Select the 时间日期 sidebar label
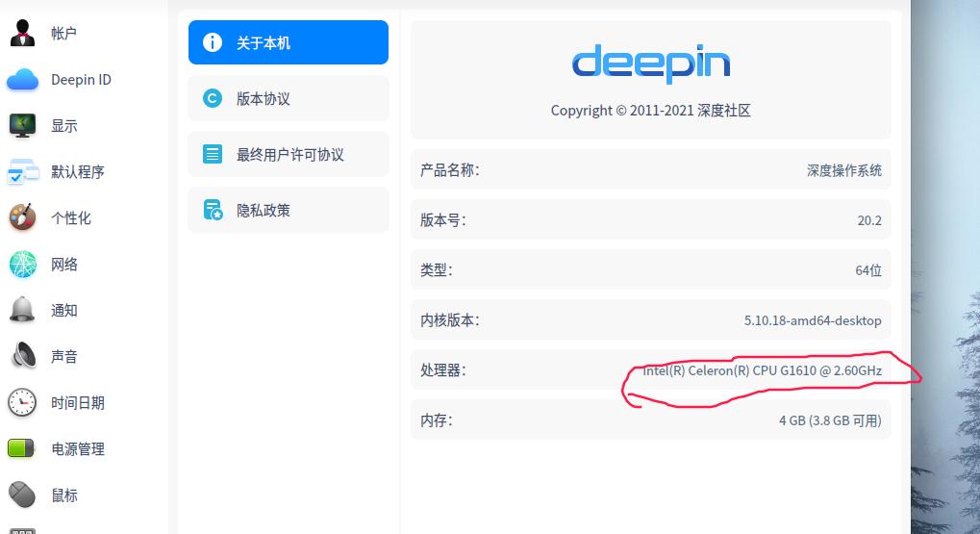Image resolution: width=980 pixels, height=534 pixels. pyautogui.click(x=78, y=403)
